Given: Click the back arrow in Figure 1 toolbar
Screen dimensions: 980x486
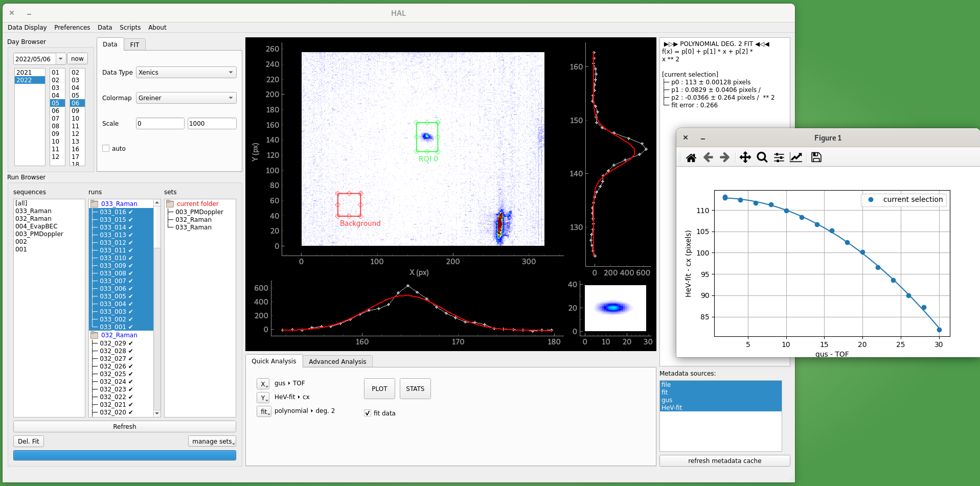Looking at the screenshot, I should [708, 157].
